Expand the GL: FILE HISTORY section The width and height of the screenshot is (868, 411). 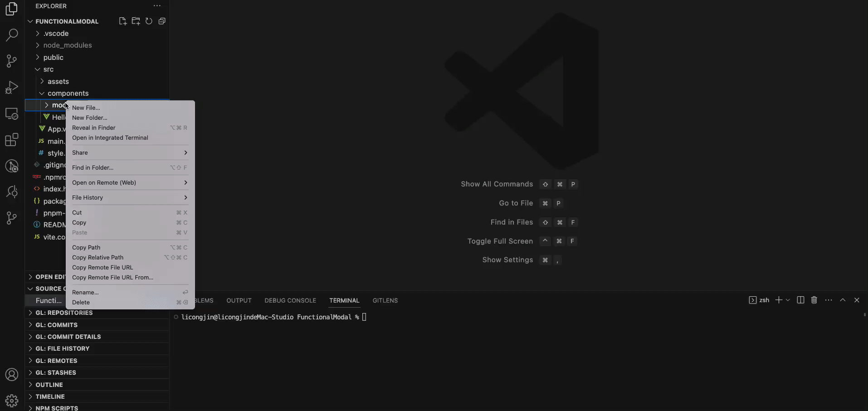98,348
